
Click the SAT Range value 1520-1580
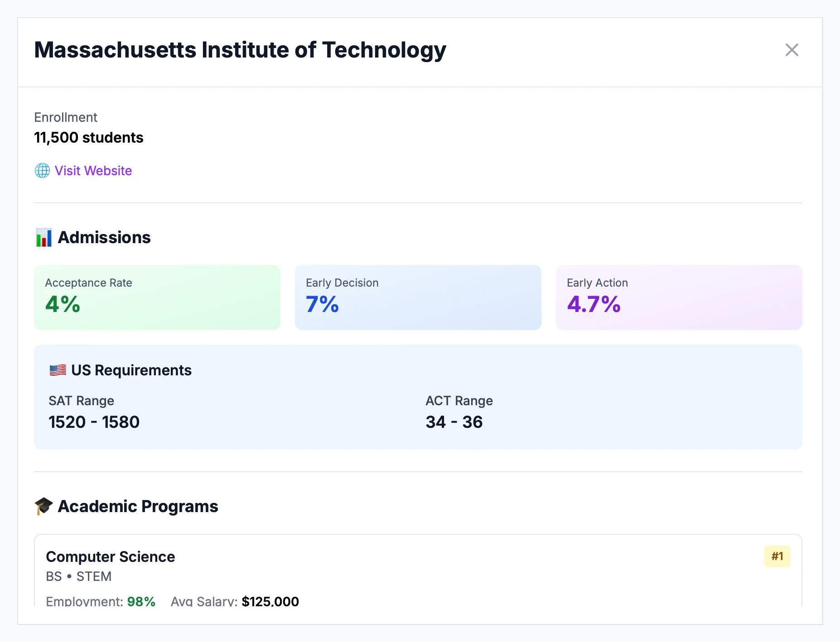pos(94,422)
